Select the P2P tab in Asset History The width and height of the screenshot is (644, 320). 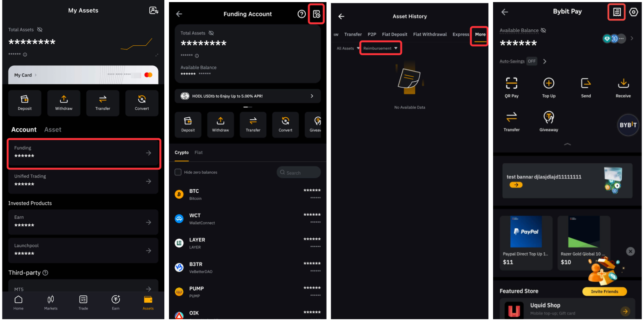372,34
